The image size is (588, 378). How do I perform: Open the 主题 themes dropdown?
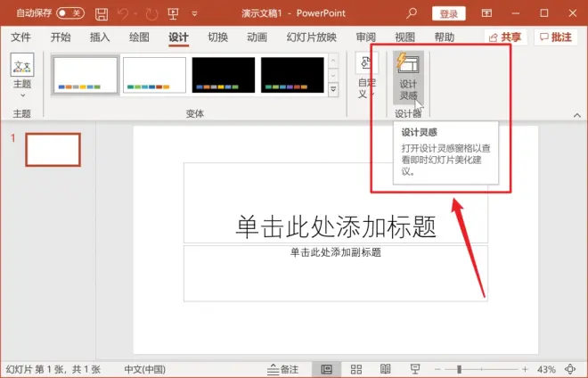[22, 76]
